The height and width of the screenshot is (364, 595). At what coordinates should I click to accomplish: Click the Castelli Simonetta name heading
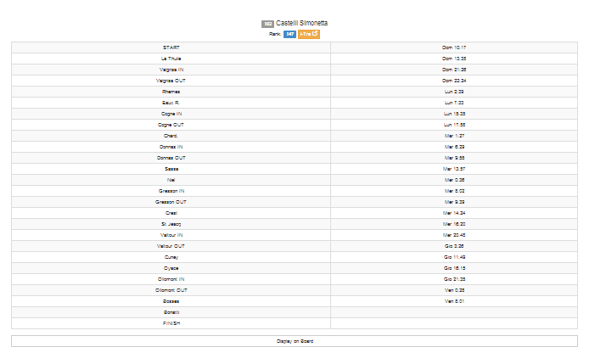coord(301,23)
